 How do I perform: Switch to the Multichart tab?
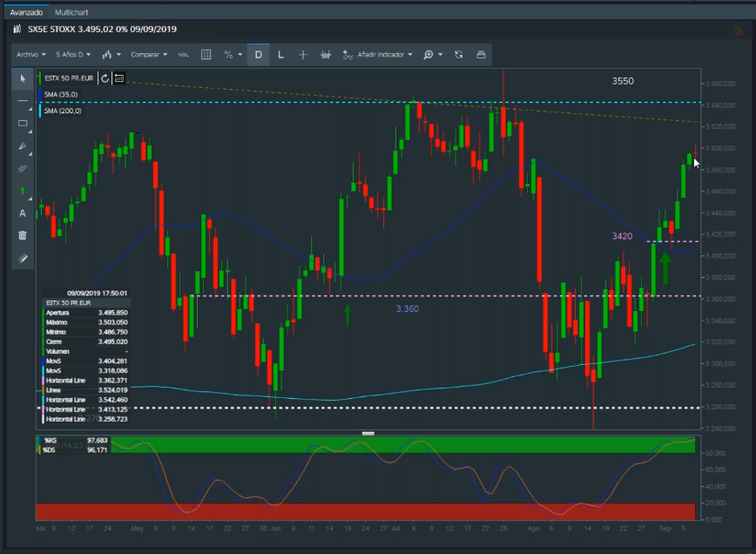(x=71, y=12)
